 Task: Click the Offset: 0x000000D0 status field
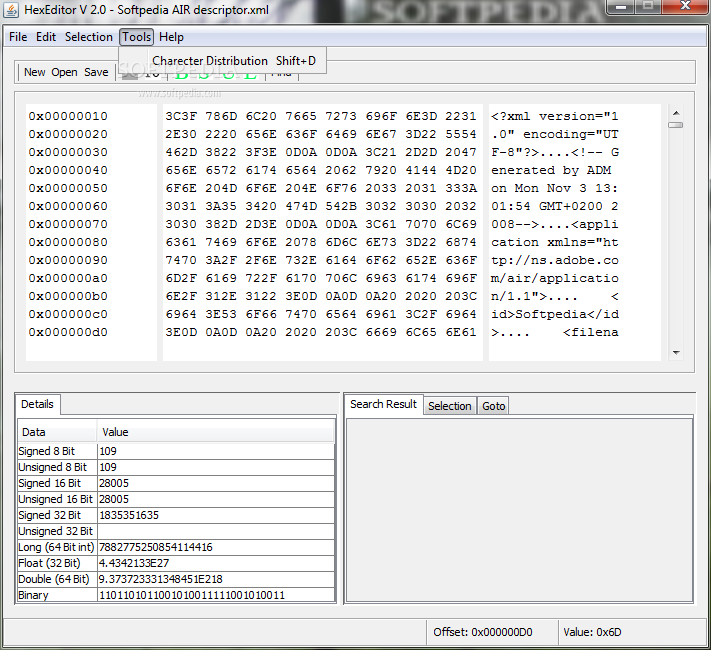(492, 632)
